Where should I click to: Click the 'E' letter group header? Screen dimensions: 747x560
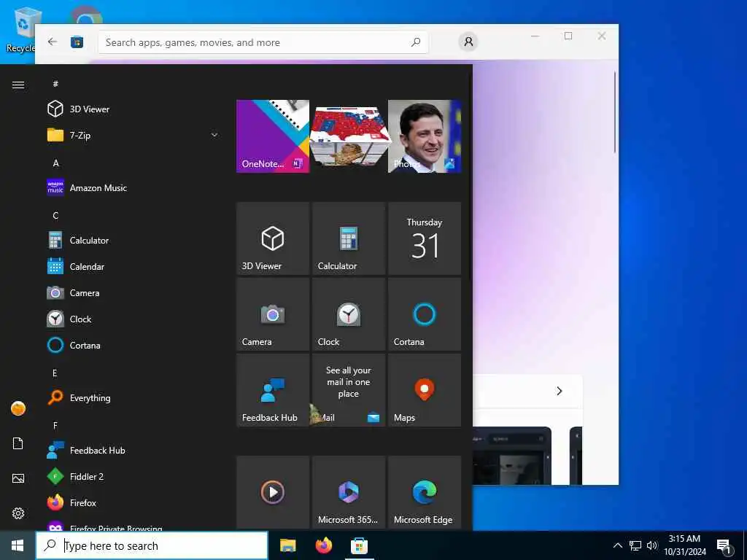point(55,373)
